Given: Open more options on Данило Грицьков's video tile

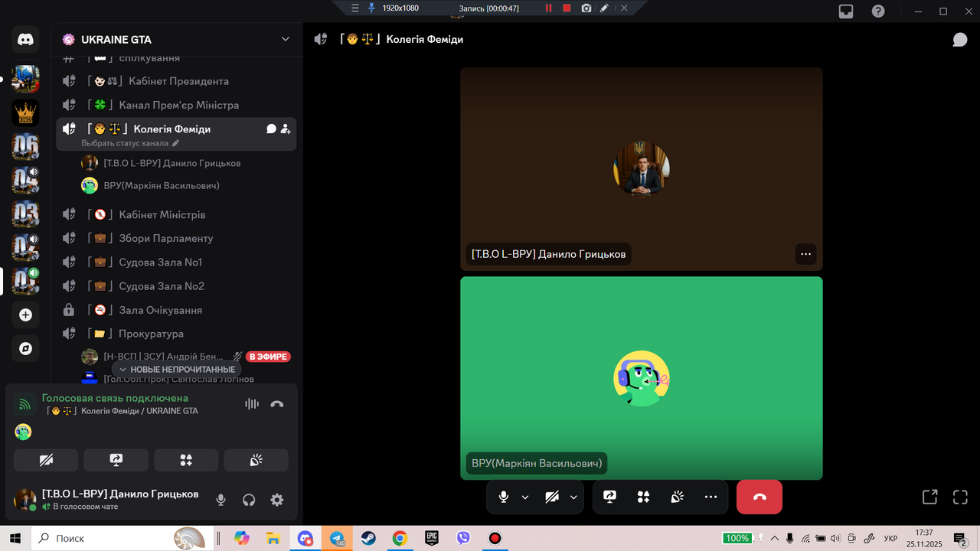Looking at the screenshot, I should (x=805, y=254).
